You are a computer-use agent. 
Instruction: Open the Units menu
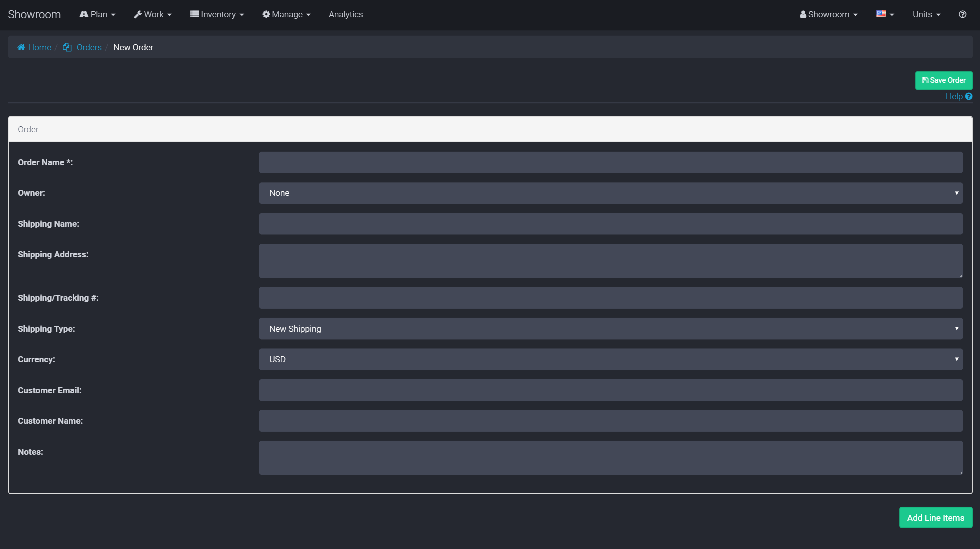click(x=926, y=14)
